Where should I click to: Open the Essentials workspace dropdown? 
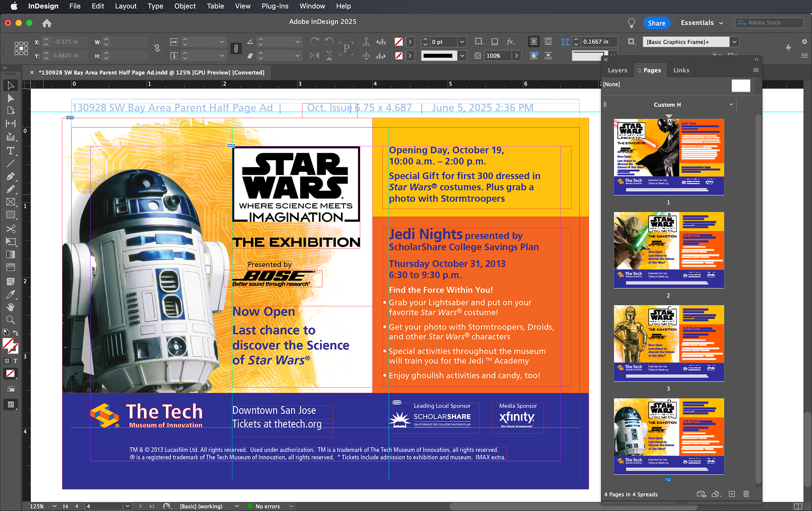(702, 23)
